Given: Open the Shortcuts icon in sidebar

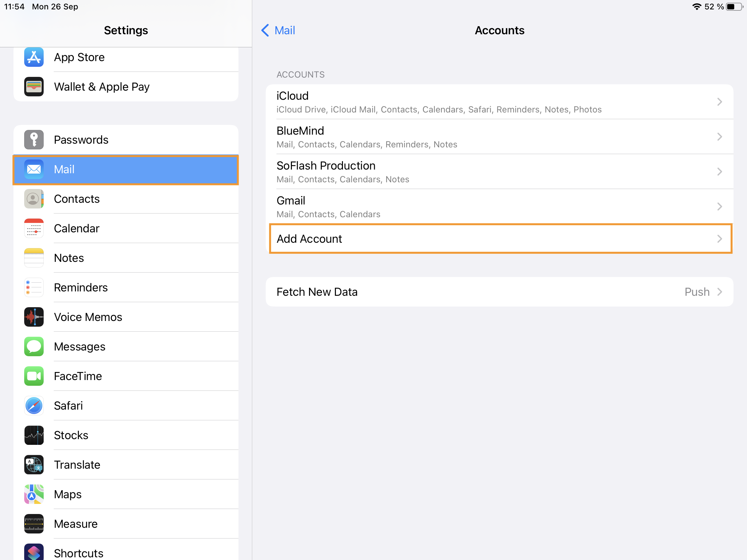Looking at the screenshot, I should point(34,553).
